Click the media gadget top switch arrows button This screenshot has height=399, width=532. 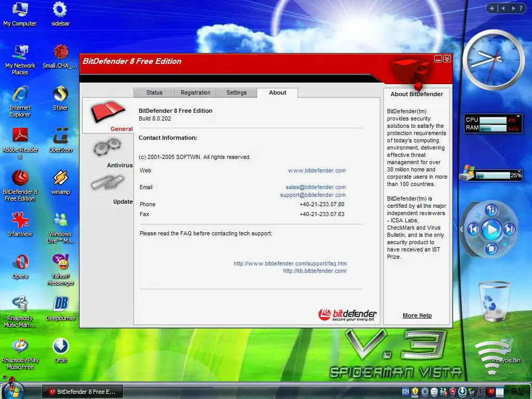tap(491, 210)
